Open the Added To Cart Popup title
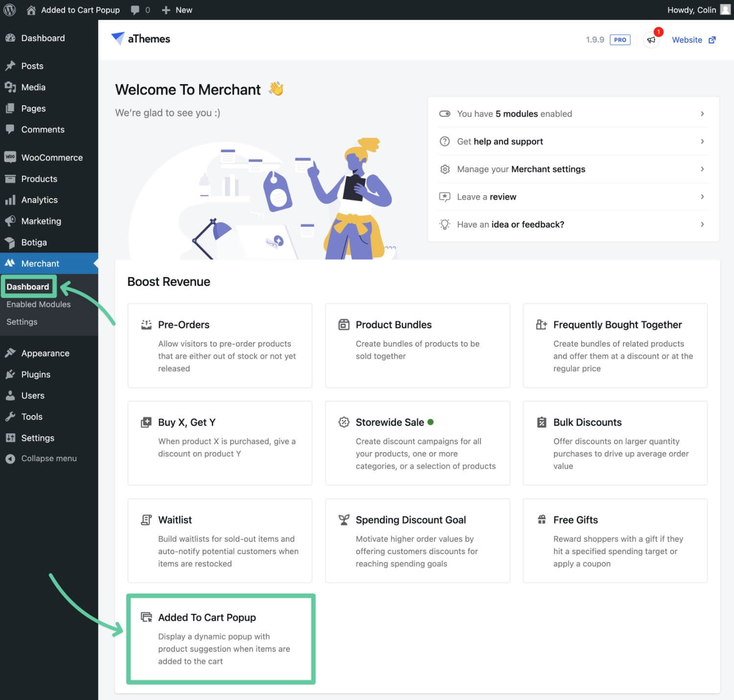734x700 pixels. pos(207,617)
